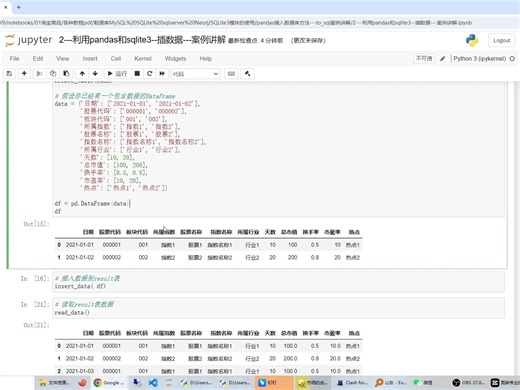Click 股票代码 header in Out[15] table
Screen dimensions: 520x390
[110, 232]
